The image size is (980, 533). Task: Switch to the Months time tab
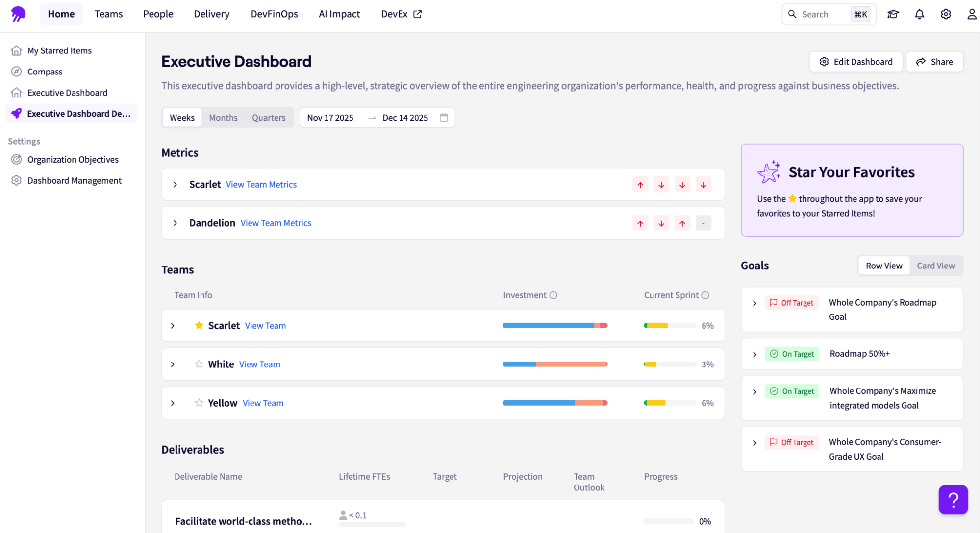(223, 117)
